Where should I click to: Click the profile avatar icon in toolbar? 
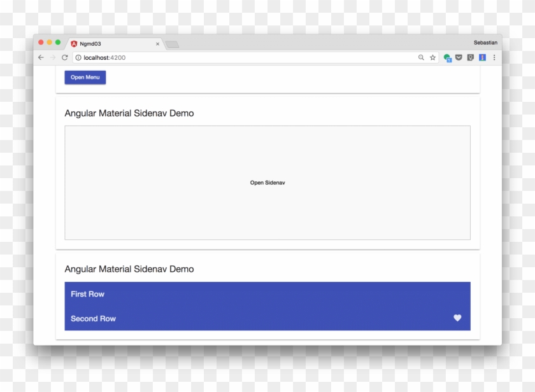point(483,57)
